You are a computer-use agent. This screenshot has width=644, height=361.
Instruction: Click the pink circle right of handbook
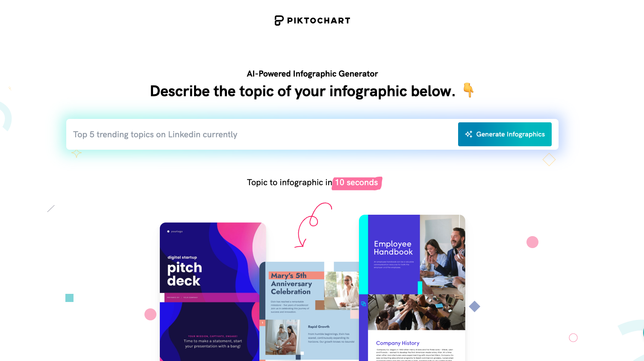coord(532,242)
